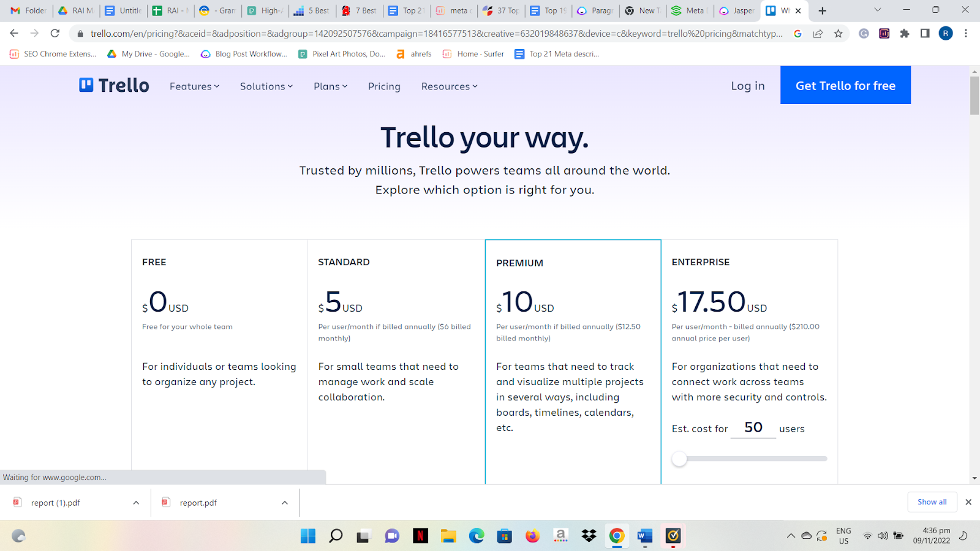Close the active Trello tab
This screenshot has width=980, height=551.
pyautogui.click(x=798, y=10)
